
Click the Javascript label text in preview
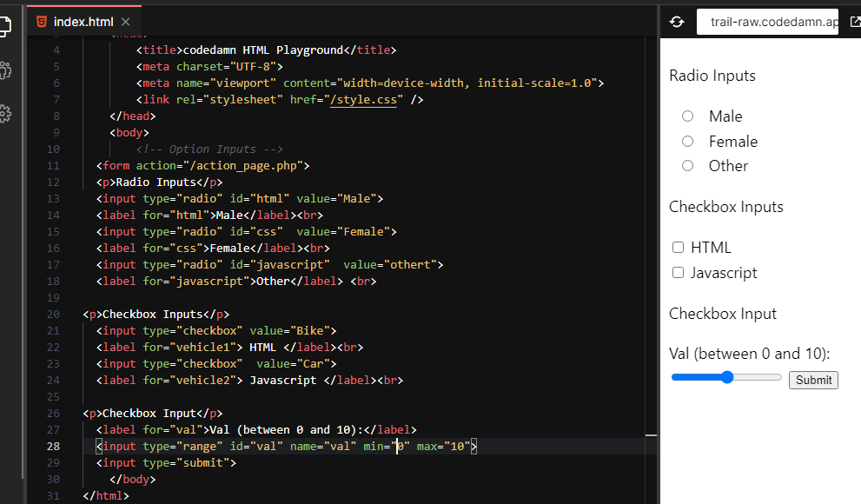724,273
